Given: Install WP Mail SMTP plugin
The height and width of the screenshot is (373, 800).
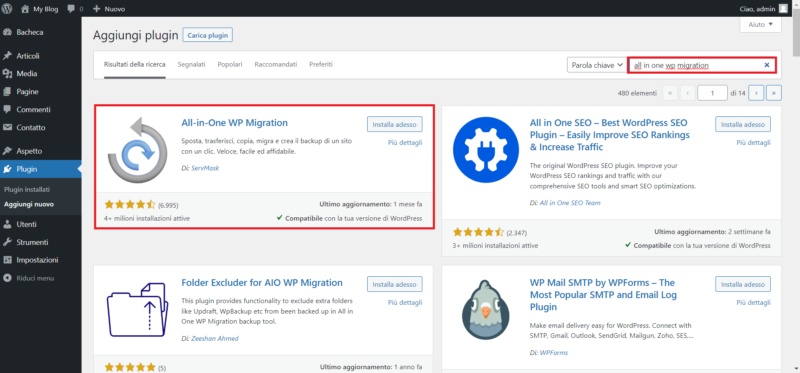Looking at the screenshot, I should pos(743,284).
